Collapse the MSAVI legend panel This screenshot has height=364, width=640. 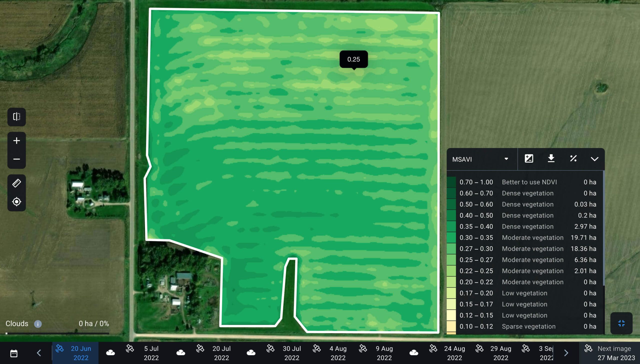[594, 159]
